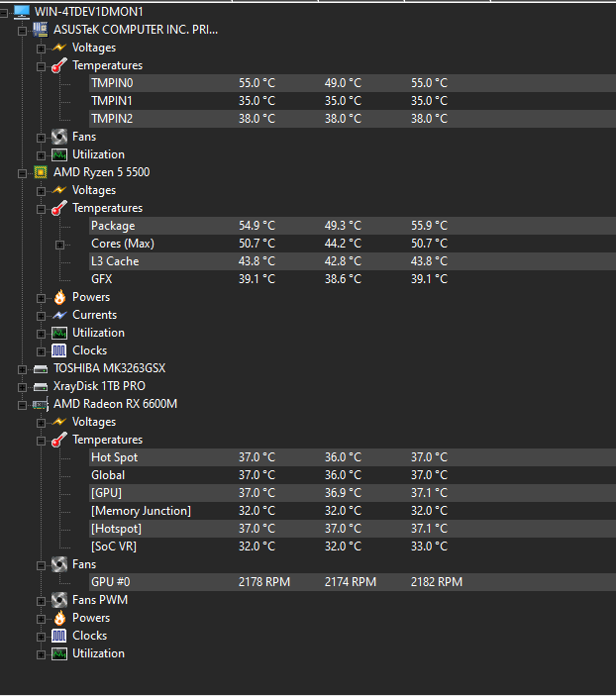Click the Ryzen Currents icon
616x696 pixels.
(x=59, y=315)
